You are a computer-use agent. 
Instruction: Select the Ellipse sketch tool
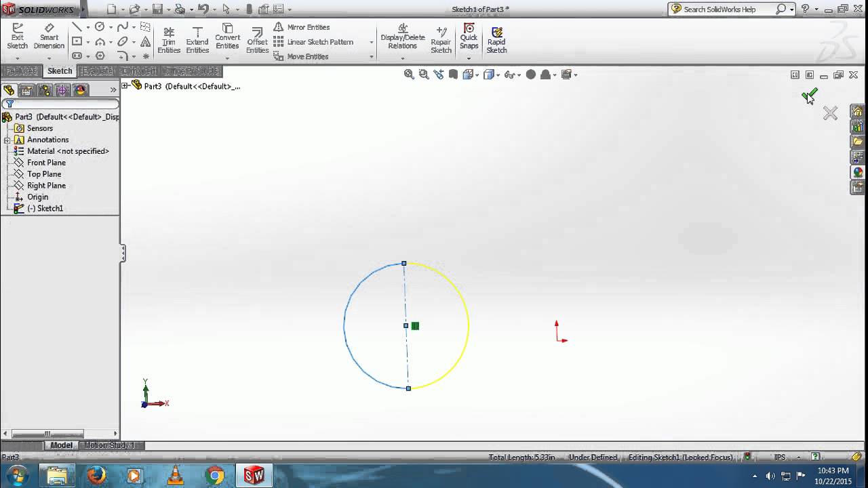coord(122,42)
